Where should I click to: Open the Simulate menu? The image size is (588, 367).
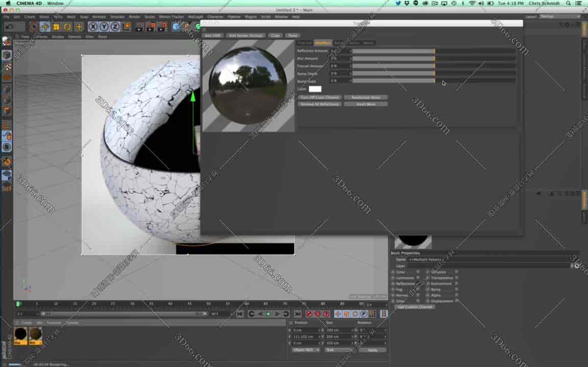point(117,16)
